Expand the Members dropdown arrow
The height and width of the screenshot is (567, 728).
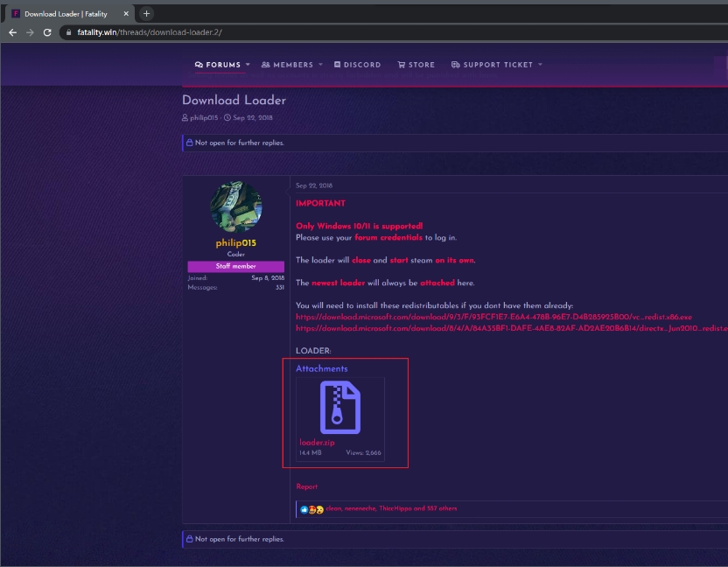pyautogui.click(x=320, y=65)
